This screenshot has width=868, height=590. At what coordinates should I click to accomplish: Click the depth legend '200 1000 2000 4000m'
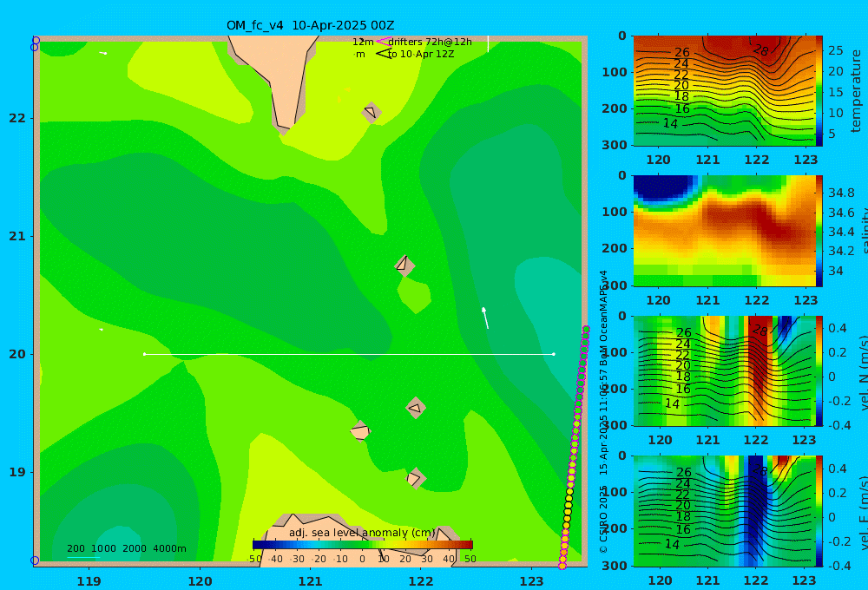126,548
